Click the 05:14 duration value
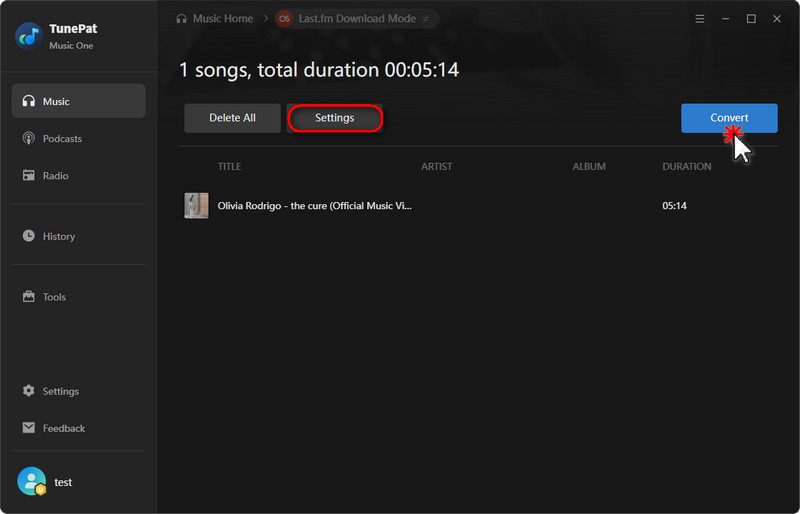This screenshot has height=514, width=800. coord(674,206)
